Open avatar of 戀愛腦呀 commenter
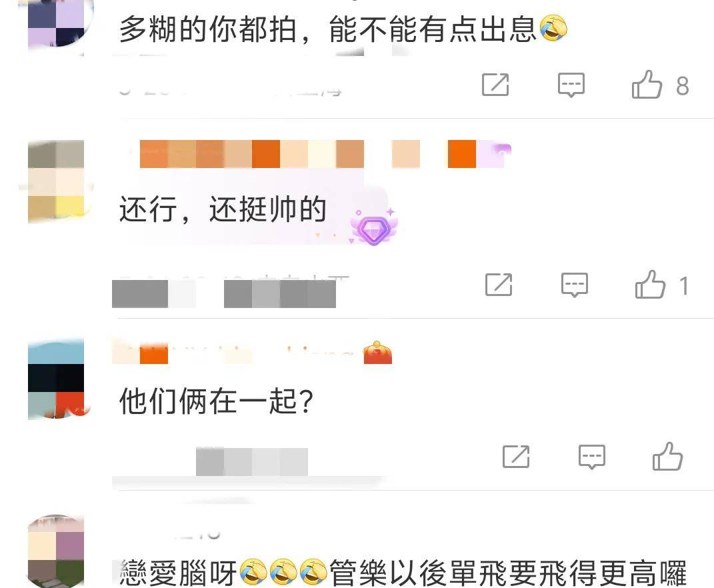 coord(56,551)
